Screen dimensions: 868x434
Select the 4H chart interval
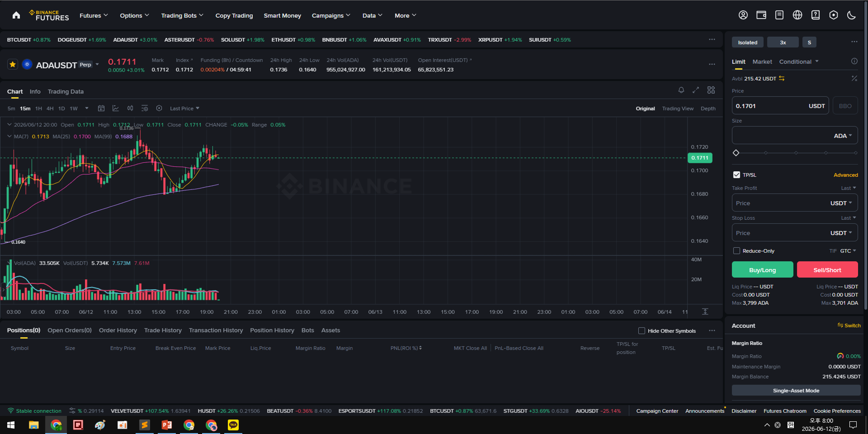(x=50, y=108)
